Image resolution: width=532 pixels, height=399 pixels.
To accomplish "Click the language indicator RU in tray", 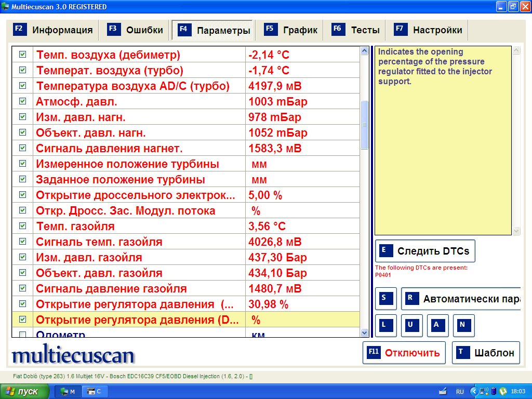I will pos(460,391).
